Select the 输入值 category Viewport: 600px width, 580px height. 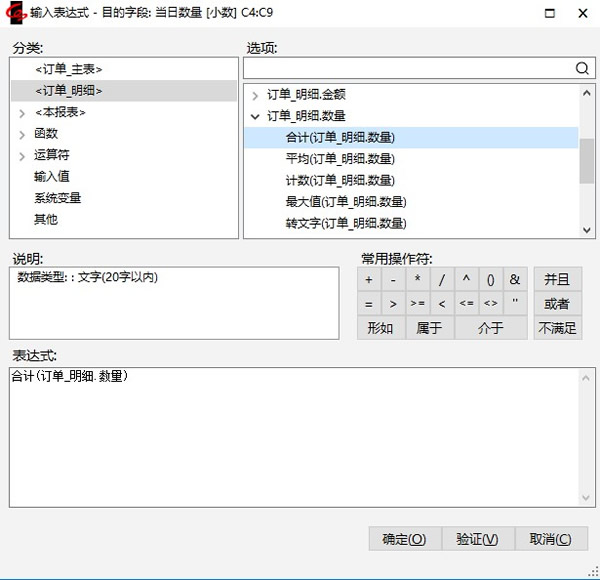click(x=52, y=176)
